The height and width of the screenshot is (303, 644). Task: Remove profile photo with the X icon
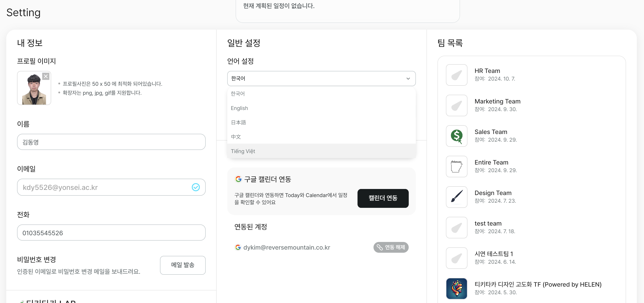click(46, 76)
